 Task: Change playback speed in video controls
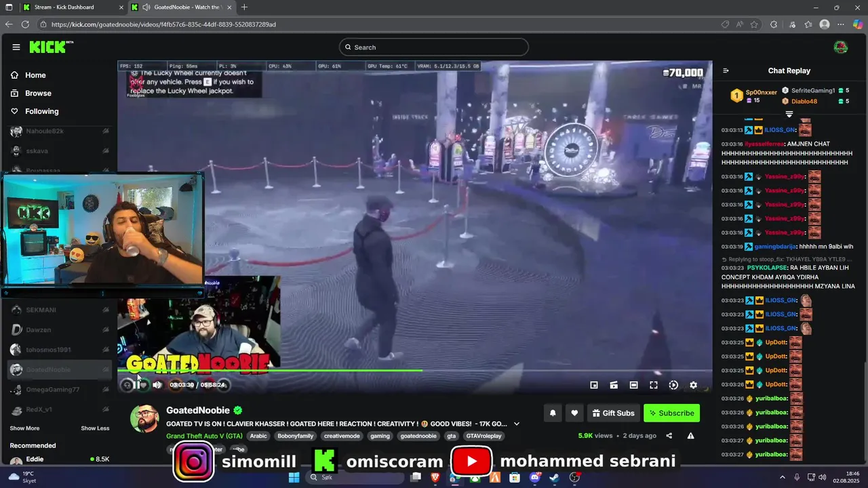coord(673,385)
